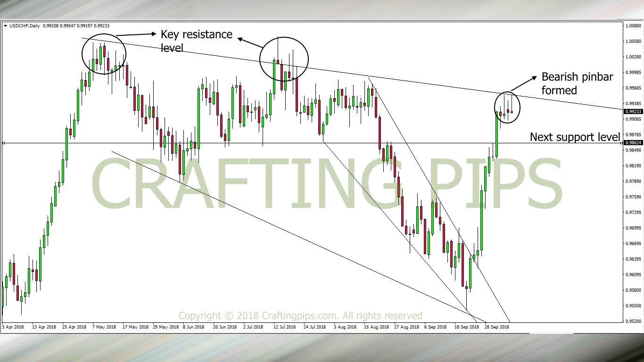
Task: Click the 'Key resistance level' text label
Action: 197,41
